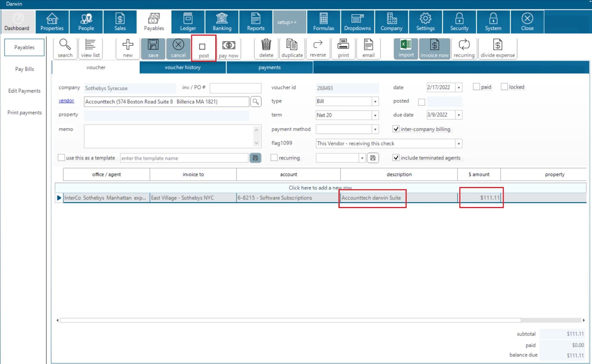Check the paid checkbox

[x=476, y=87]
